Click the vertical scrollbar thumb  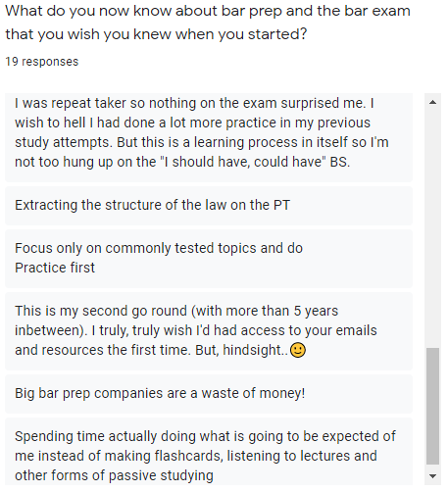point(432,406)
